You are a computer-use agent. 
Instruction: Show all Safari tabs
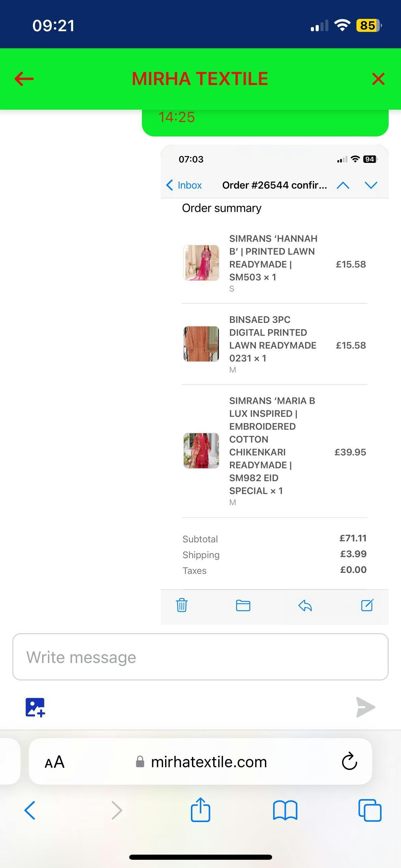(x=370, y=810)
